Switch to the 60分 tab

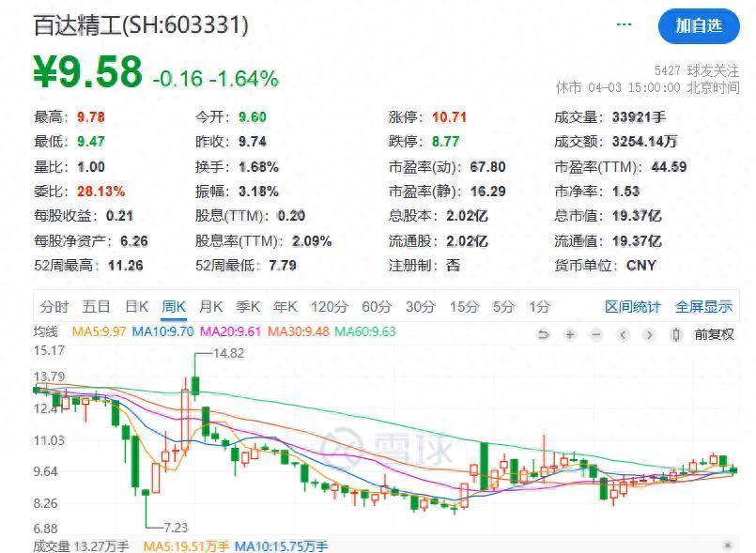[377, 307]
